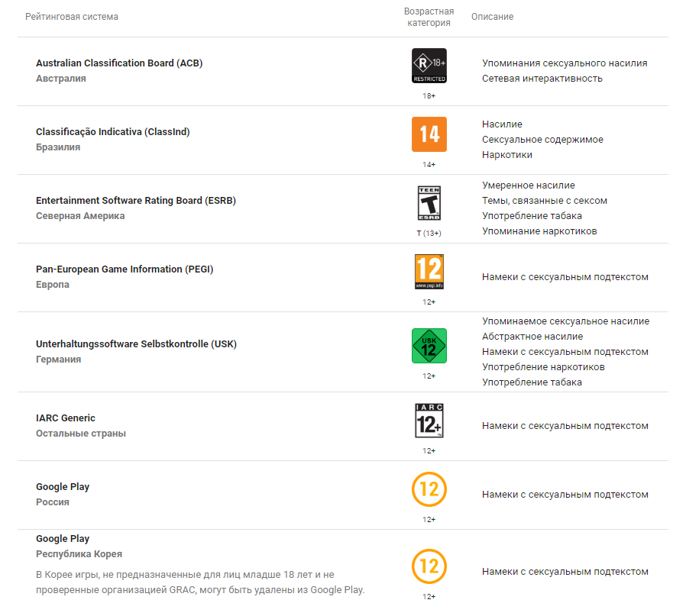The image size is (686, 616).
Task: Select the Australian Classification Board (ACB) row title
Action: 119,63
